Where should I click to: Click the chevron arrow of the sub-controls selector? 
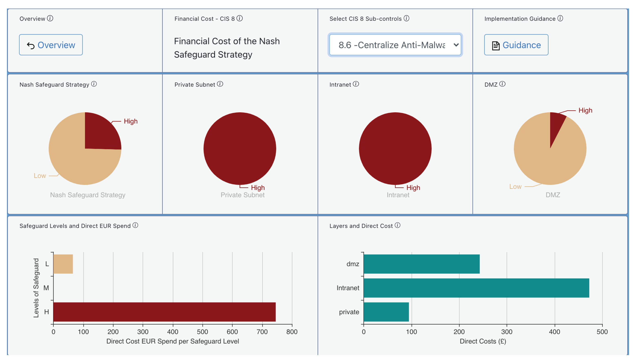456,45
